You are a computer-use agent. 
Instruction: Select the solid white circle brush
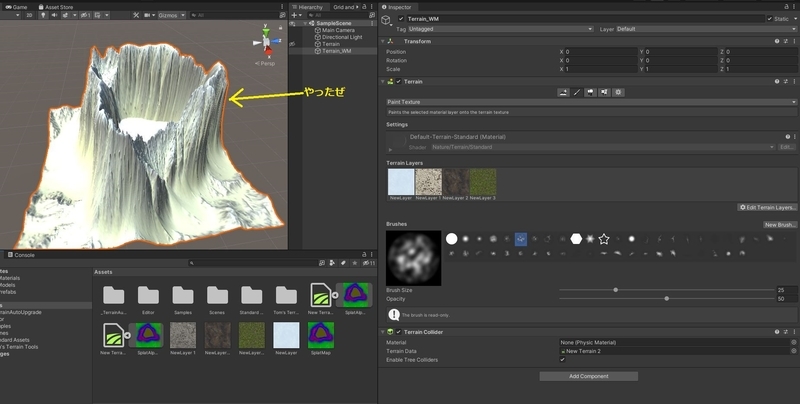(452, 239)
